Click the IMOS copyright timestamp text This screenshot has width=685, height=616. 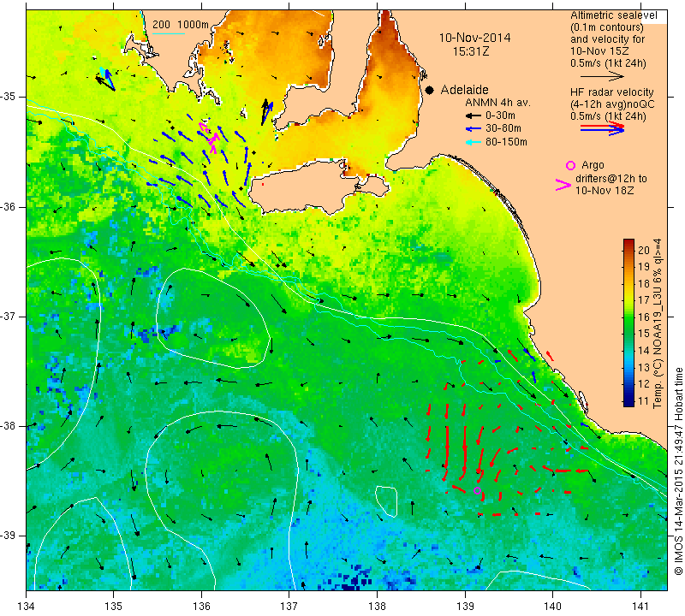678,471
